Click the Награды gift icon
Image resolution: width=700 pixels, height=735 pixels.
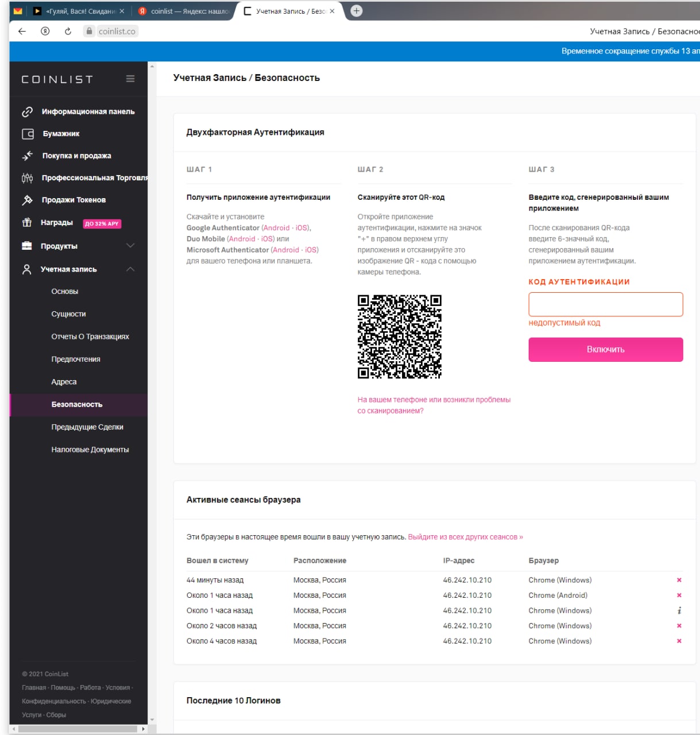click(27, 222)
